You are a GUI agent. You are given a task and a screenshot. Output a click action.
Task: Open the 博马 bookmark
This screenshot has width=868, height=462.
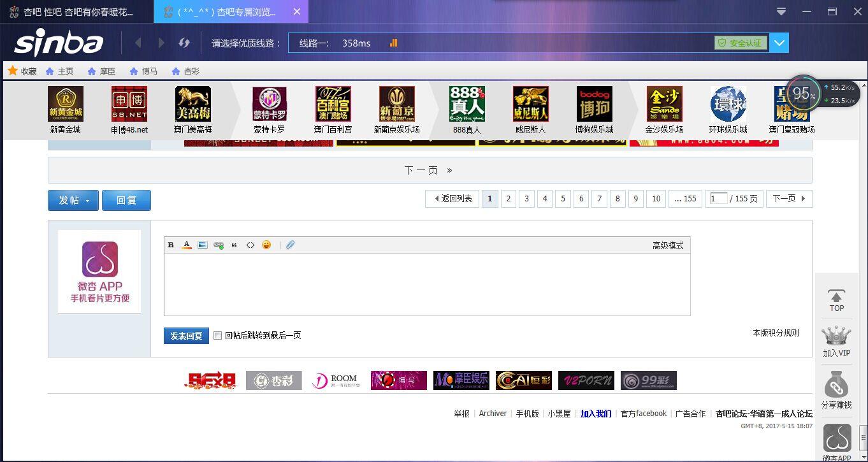click(x=143, y=71)
